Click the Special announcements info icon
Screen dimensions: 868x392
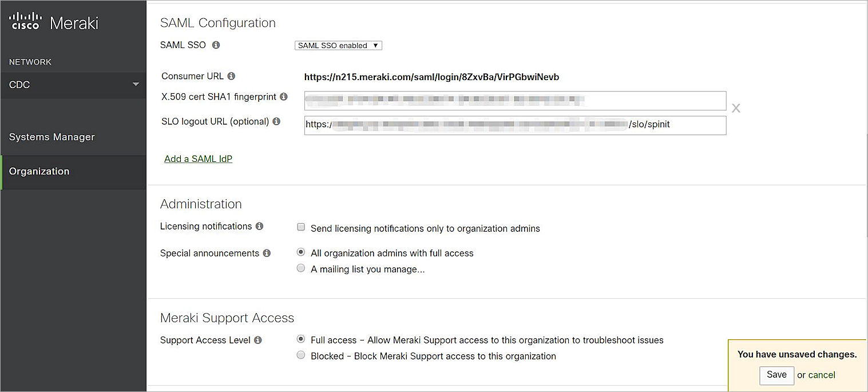click(267, 252)
